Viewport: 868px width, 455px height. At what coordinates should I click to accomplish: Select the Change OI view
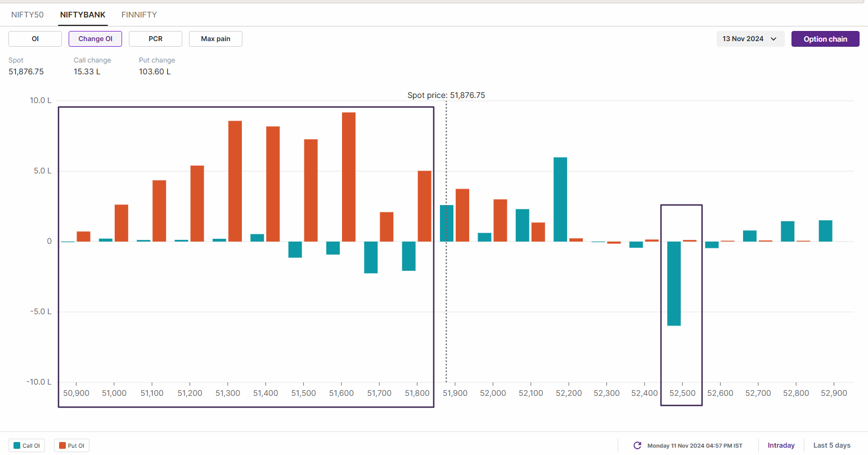(95, 39)
